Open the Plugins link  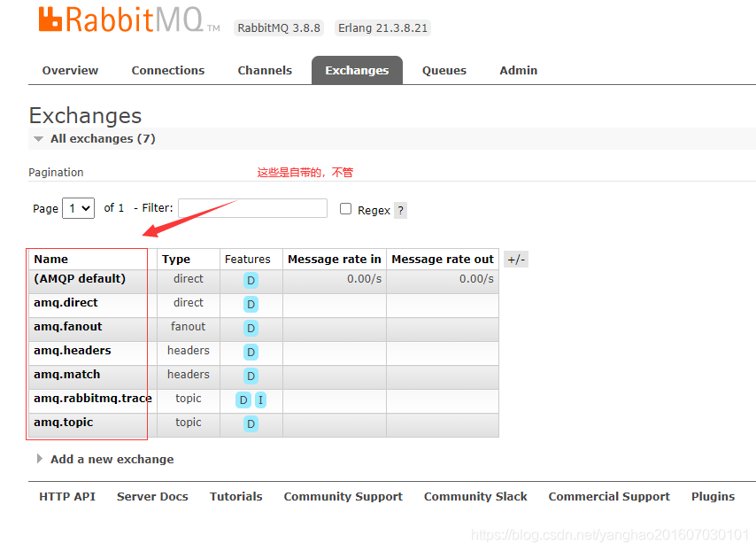pos(714,497)
